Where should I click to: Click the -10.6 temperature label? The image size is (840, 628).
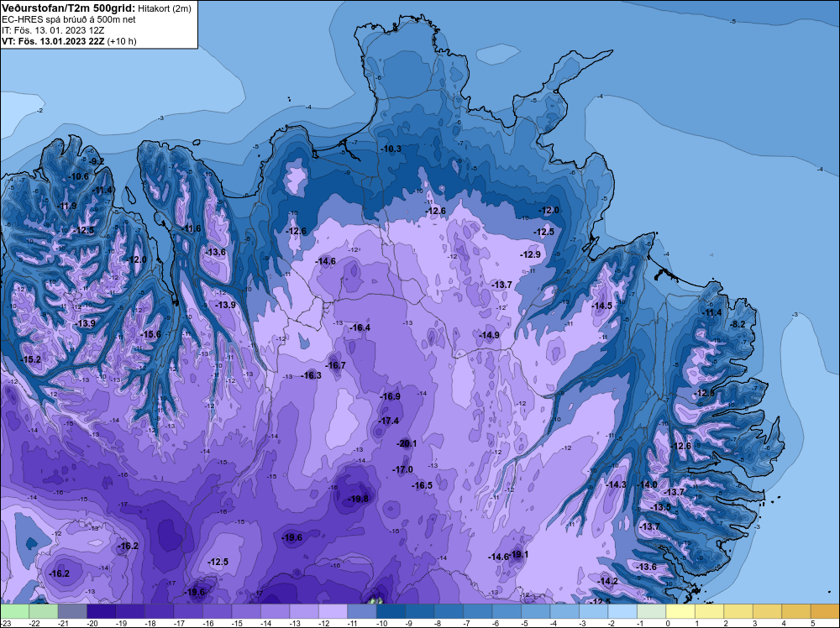pos(78,176)
